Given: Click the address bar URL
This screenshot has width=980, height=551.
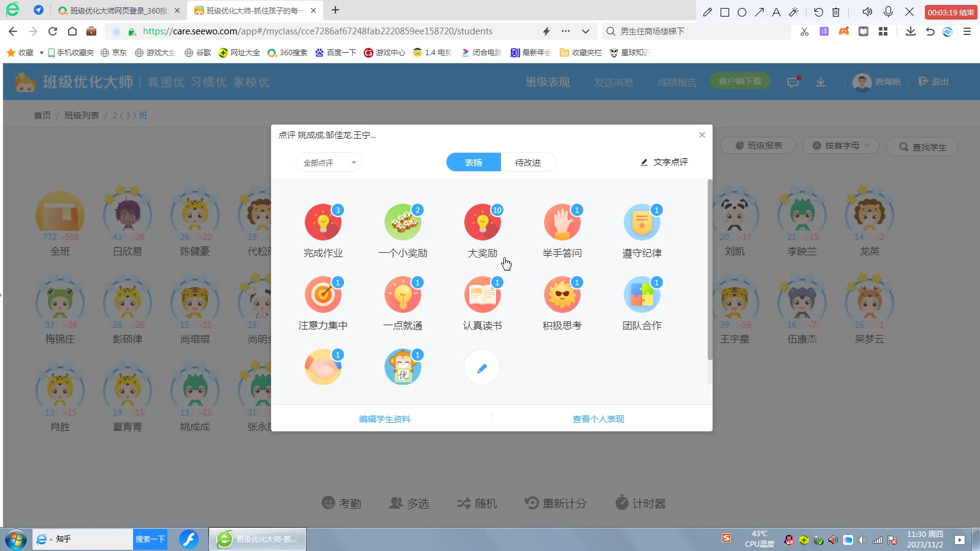Looking at the screenshot, I should [318, 31].
